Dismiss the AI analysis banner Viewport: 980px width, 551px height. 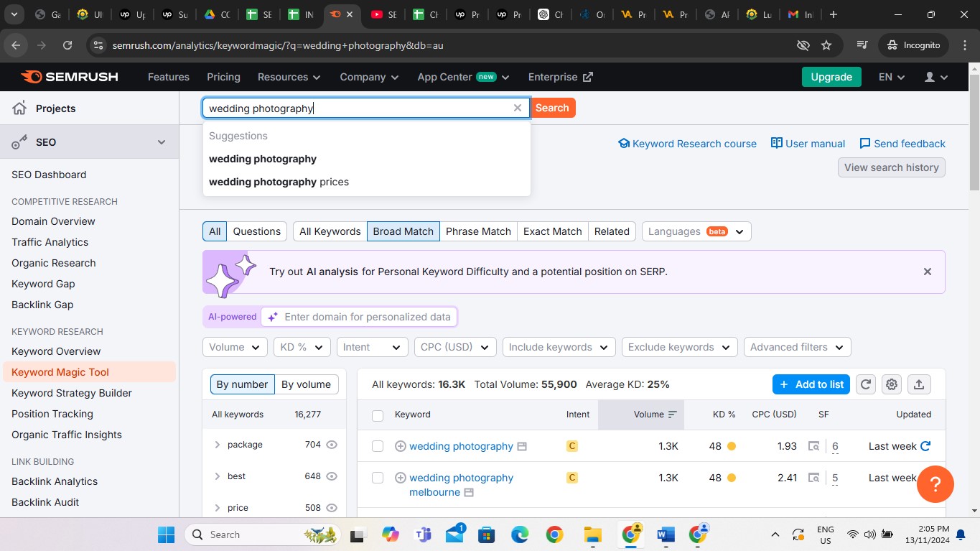(x=928, y=272)
